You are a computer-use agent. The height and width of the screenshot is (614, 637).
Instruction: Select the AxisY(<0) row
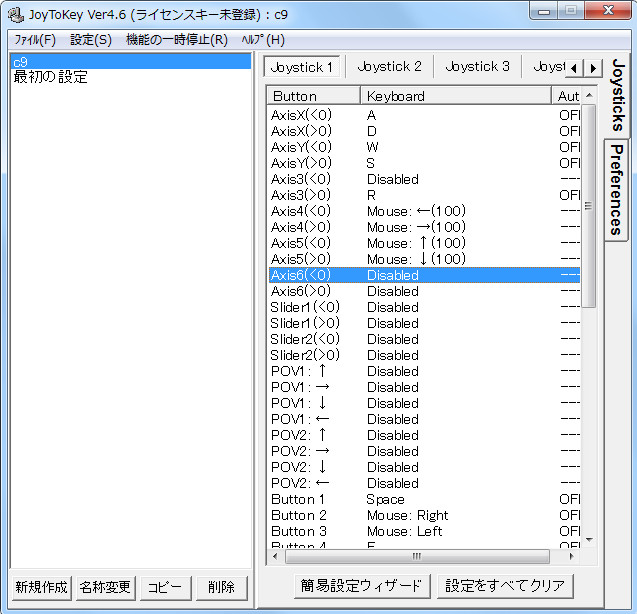pos(425,147)
